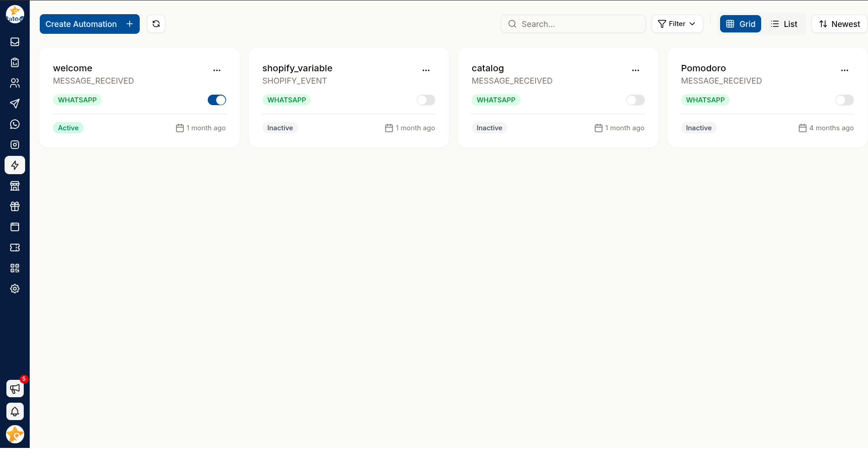Screen dimensions: 868x458
Task: Open the three-dot menu on welcome card
Action: click(217, 70)
